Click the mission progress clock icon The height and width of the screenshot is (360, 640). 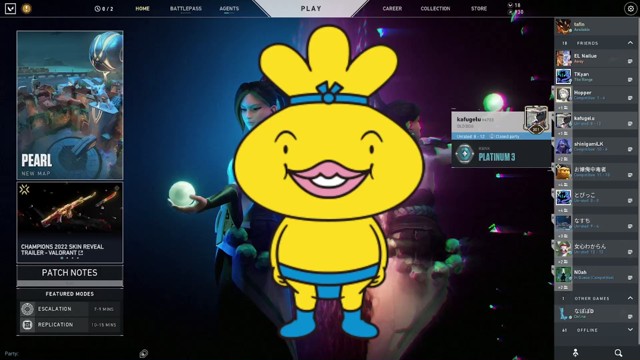coord(97,9)
